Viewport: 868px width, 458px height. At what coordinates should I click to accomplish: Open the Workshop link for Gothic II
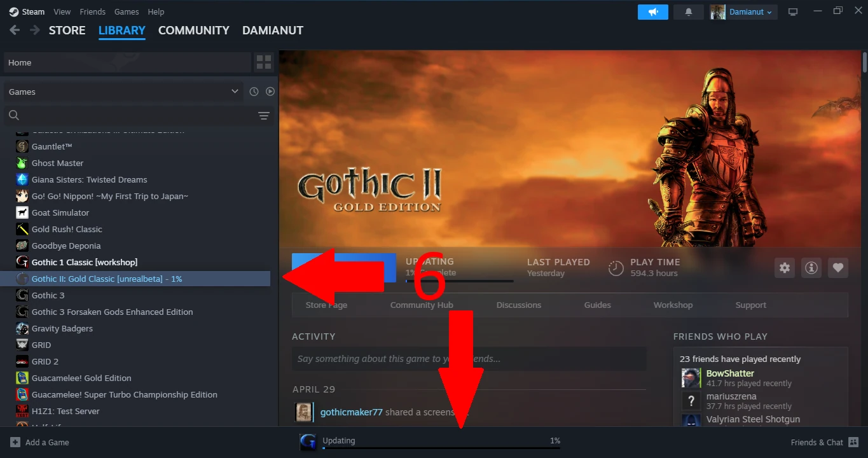(x=673, y=305)
